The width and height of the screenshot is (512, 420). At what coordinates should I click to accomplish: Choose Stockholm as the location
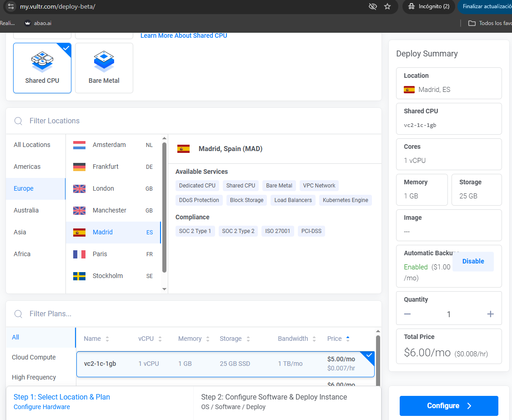[108, 276]
